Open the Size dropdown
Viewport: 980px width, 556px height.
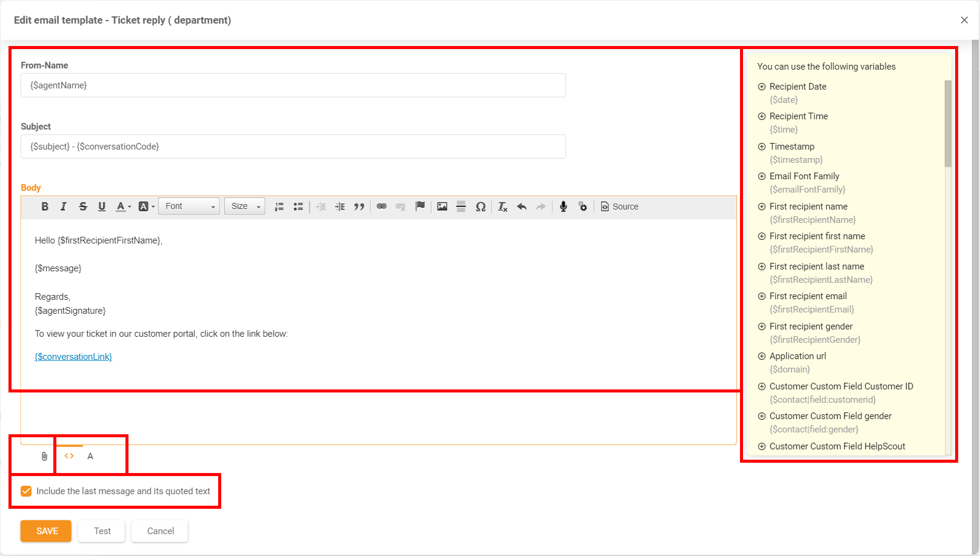click(245, 207)
